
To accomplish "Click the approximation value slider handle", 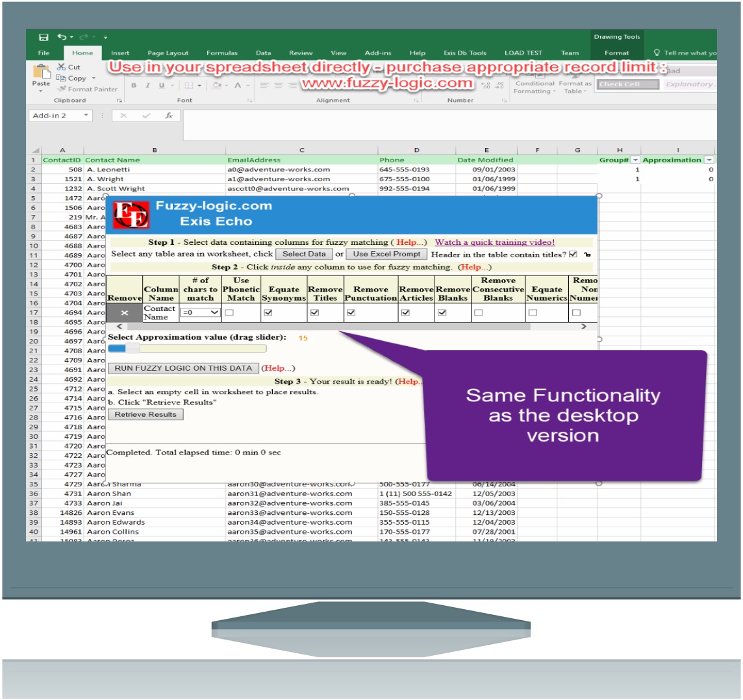I will (132, 349).
